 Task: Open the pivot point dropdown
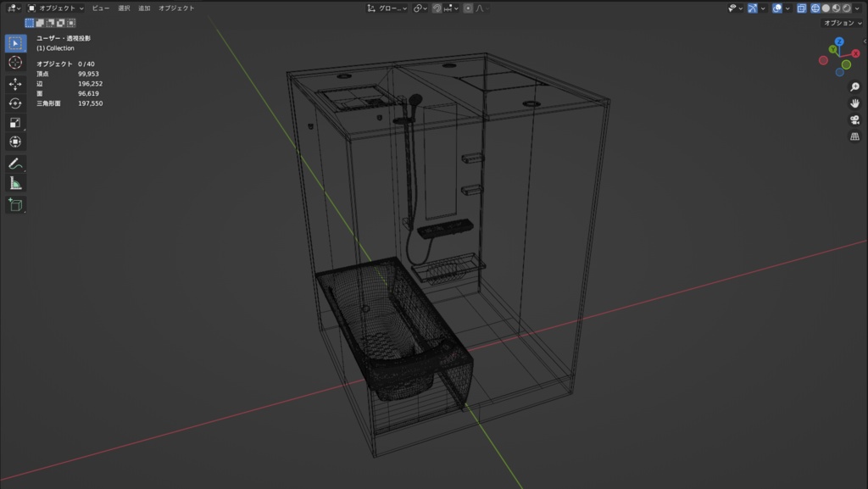point(420,8)
